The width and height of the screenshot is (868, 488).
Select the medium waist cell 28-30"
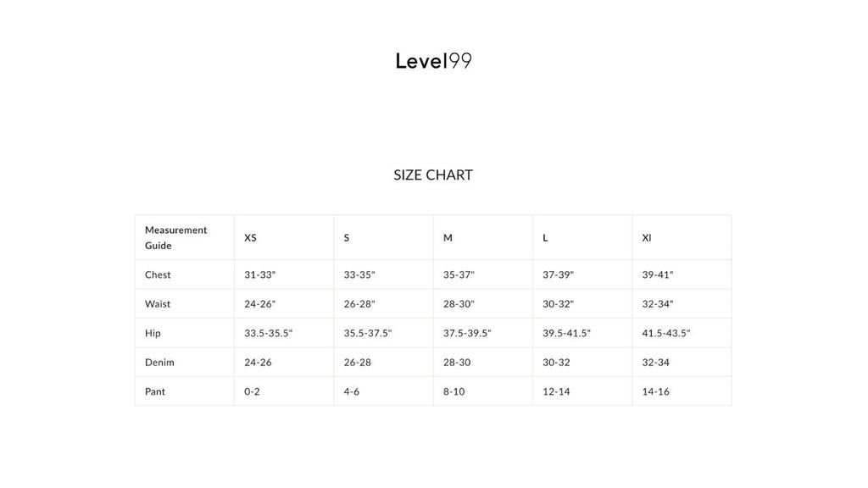click(459, 304)
